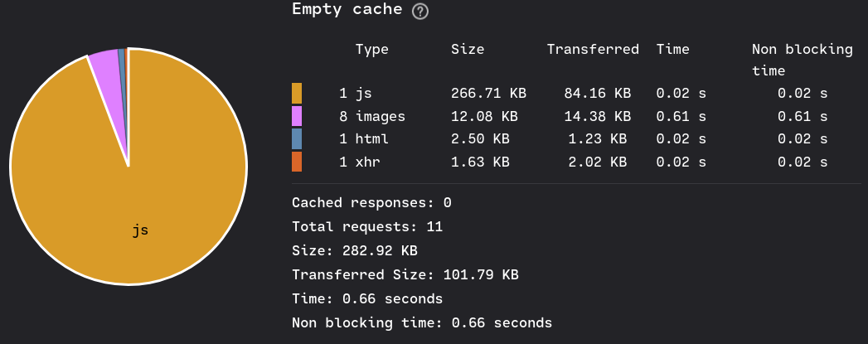Click the Size column header
Screen dimensions: 868x344
[468, 49]
